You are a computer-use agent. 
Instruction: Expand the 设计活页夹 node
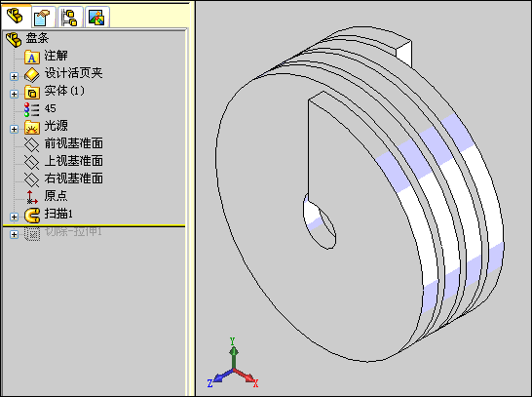click(14, 76)
